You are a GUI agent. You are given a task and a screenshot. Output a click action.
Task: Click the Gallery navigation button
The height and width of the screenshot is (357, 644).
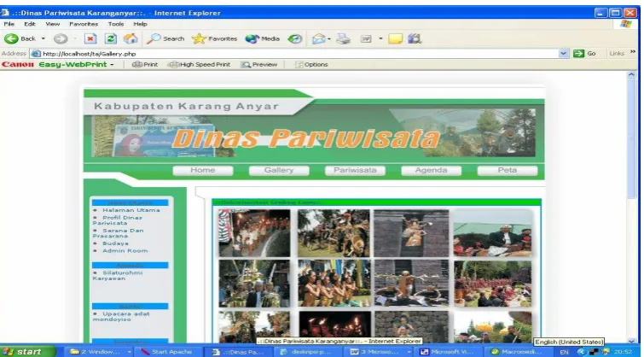pyautogui.click(x=279, y=170)
